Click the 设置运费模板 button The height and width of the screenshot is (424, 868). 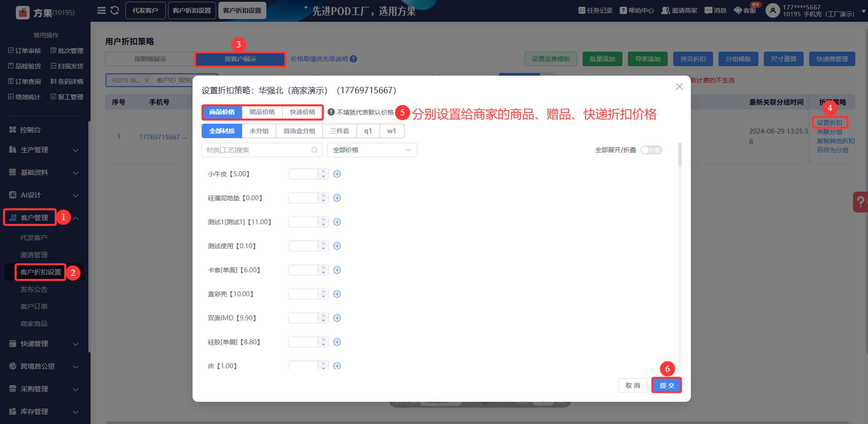(551, 59)
